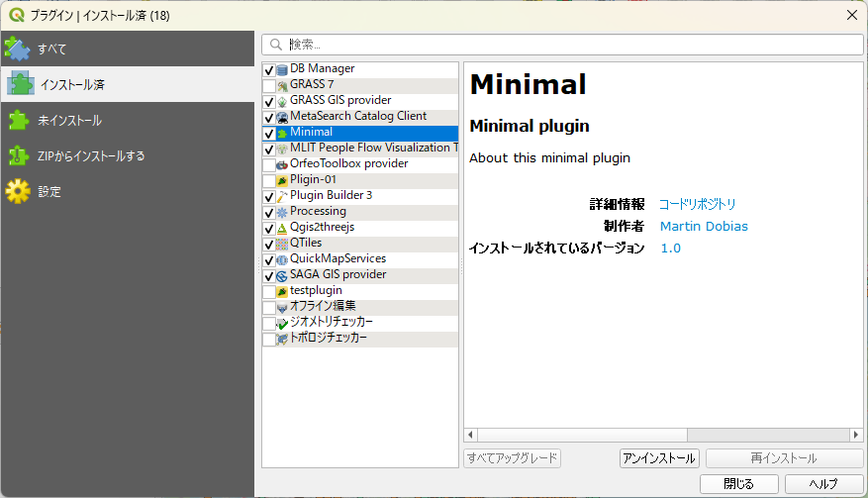This screenshot has height=498, width=868.
Task: Click the QuickMapServices globe icon
Action: [x=282, y=260]
